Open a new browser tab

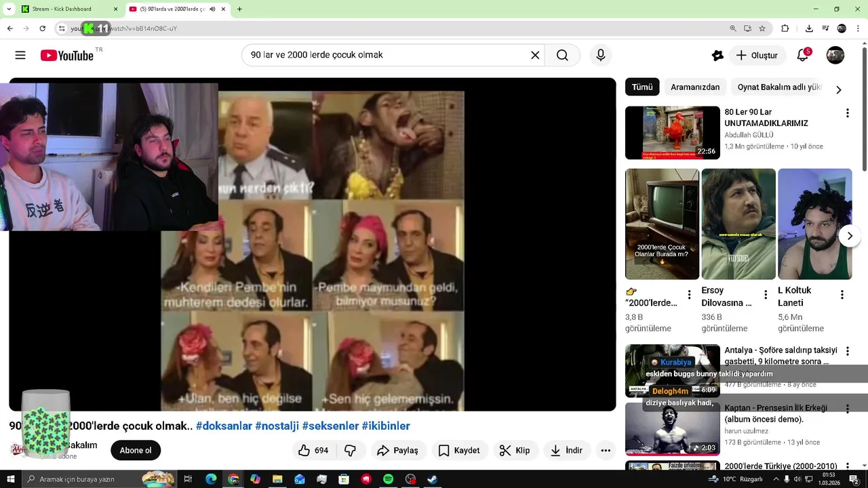click(239, 9)
